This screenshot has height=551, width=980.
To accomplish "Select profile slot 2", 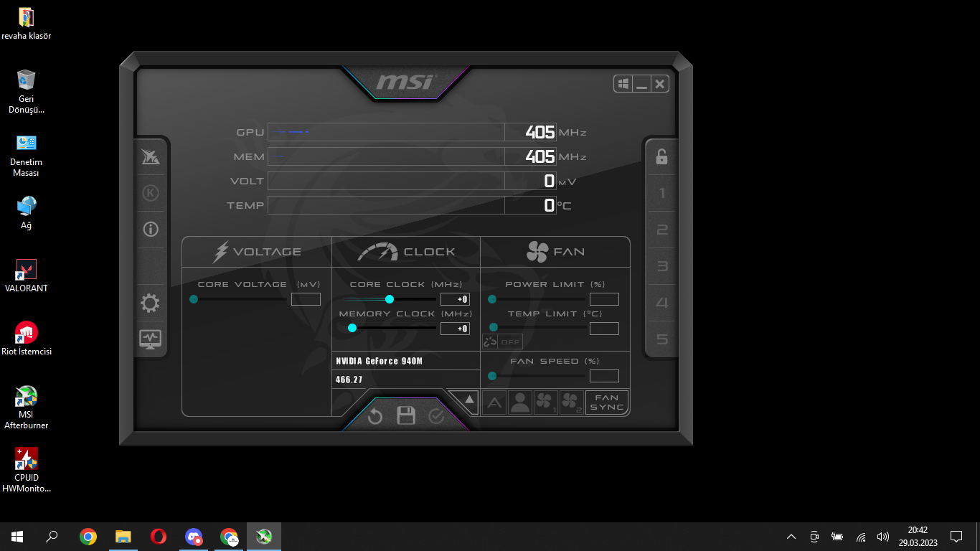I will coord(662,230).
